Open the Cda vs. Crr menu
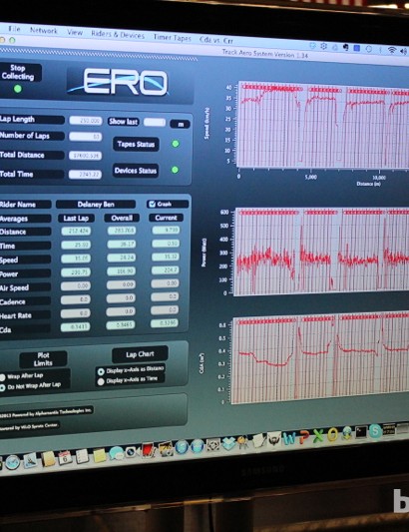 point(216,40)
